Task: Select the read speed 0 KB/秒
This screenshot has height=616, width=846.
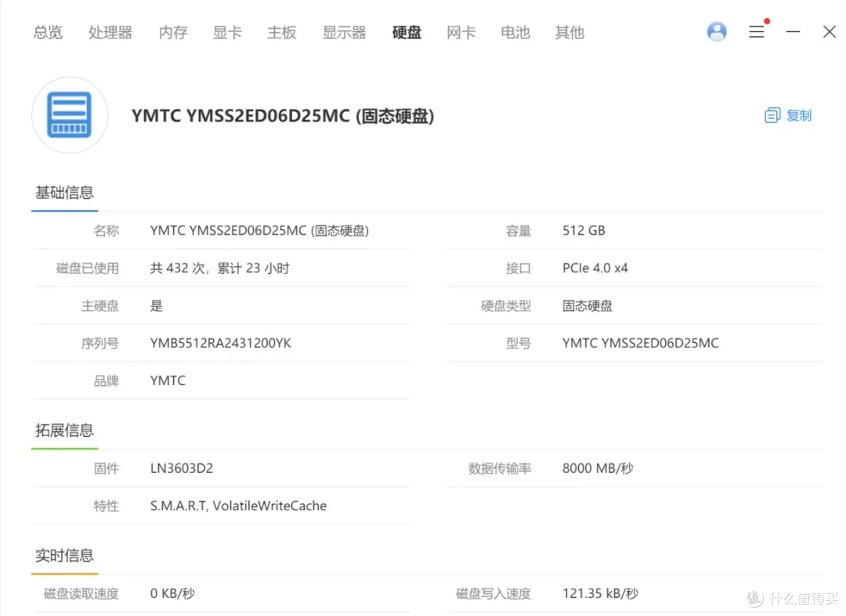Action: point(172,594)
